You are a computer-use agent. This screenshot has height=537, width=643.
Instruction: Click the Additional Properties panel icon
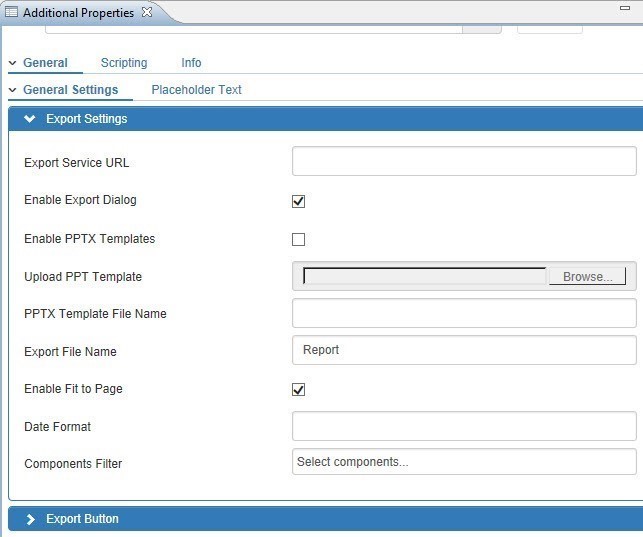coord(11,13)
